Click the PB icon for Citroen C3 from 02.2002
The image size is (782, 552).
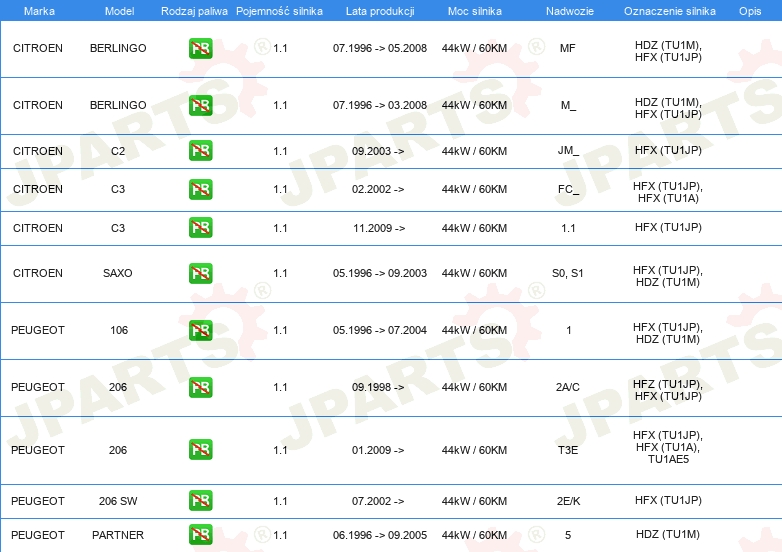[x=200, y=189]
